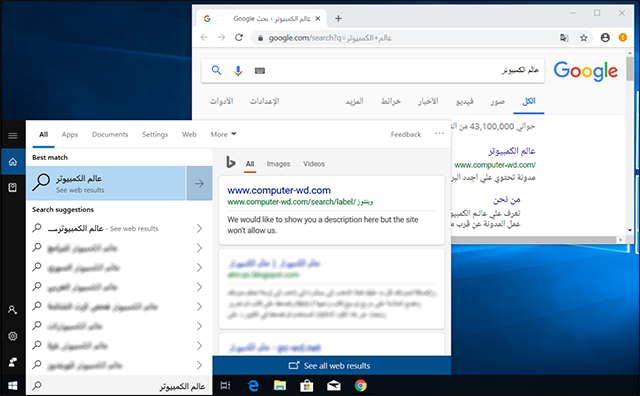Show Videos tab in Bing preview
The width and height of the screenshot is (640, 396).
(314, 164)
